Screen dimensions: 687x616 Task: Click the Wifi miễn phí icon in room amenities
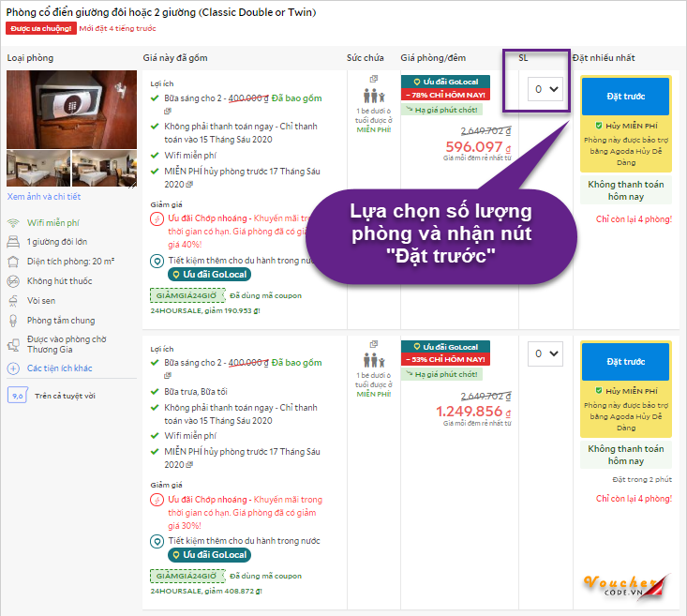point(13,223)
